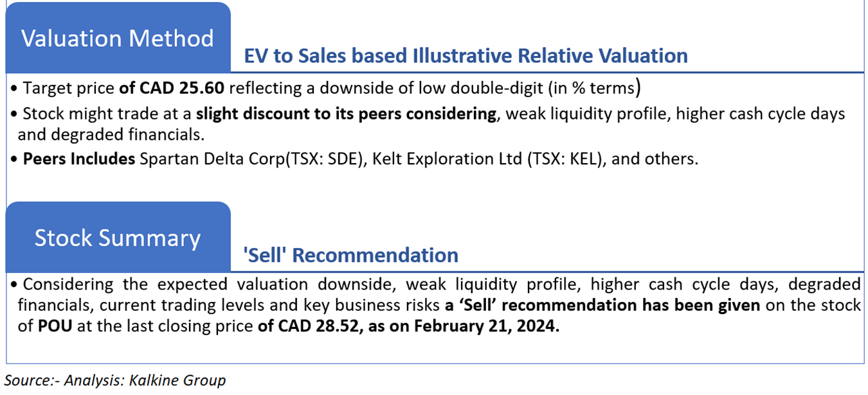Click the Stock Summary blue header box
Image resolution: width=868 pixels, height=395 pixels.
118,237
